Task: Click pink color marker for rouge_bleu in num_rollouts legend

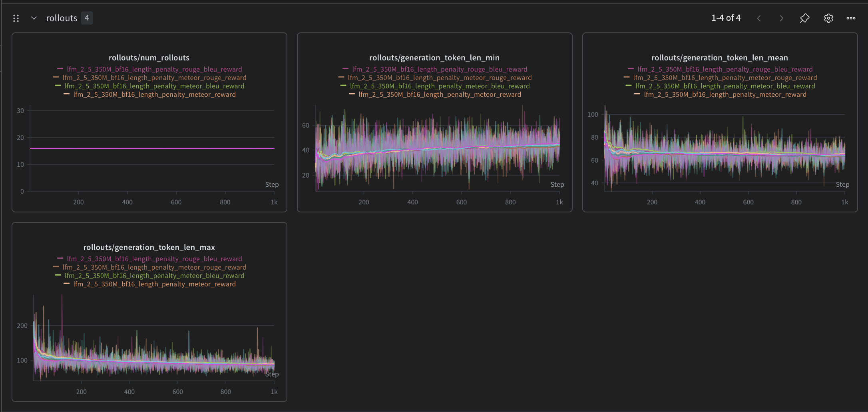Action: (x=60, y=69)
